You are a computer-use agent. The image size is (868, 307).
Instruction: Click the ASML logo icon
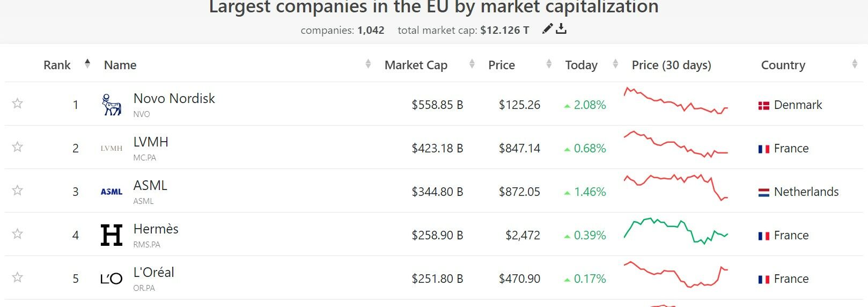point(112,192)
